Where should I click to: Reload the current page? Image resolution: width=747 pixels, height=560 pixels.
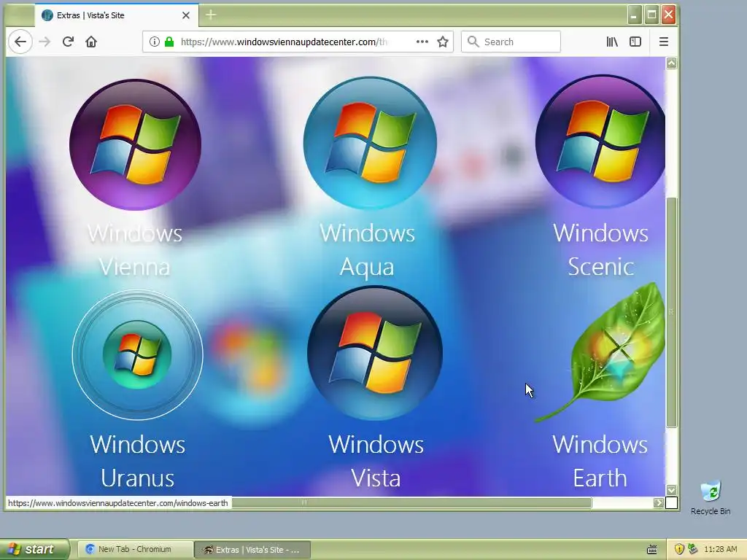click(68, 42)
